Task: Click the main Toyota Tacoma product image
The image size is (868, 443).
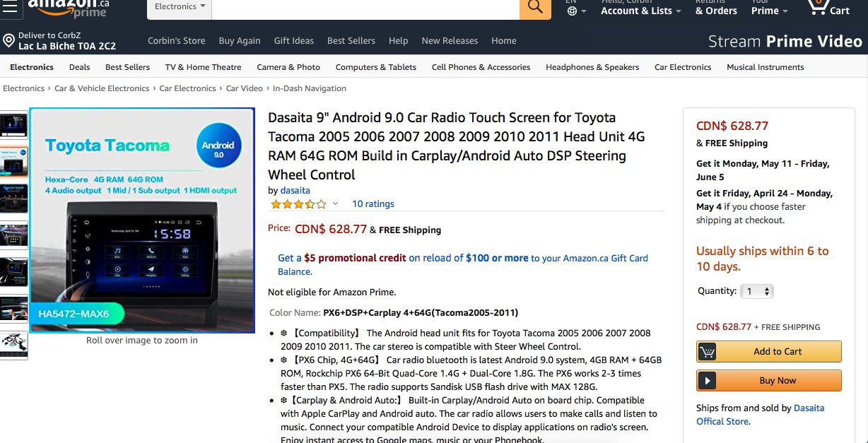Action: point(141,220)
